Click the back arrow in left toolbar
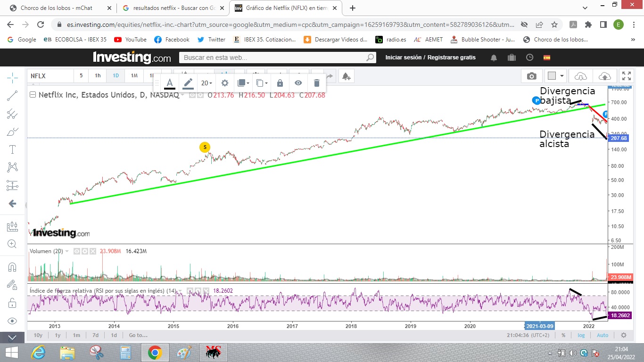644x362 pixels. [12, 204]
